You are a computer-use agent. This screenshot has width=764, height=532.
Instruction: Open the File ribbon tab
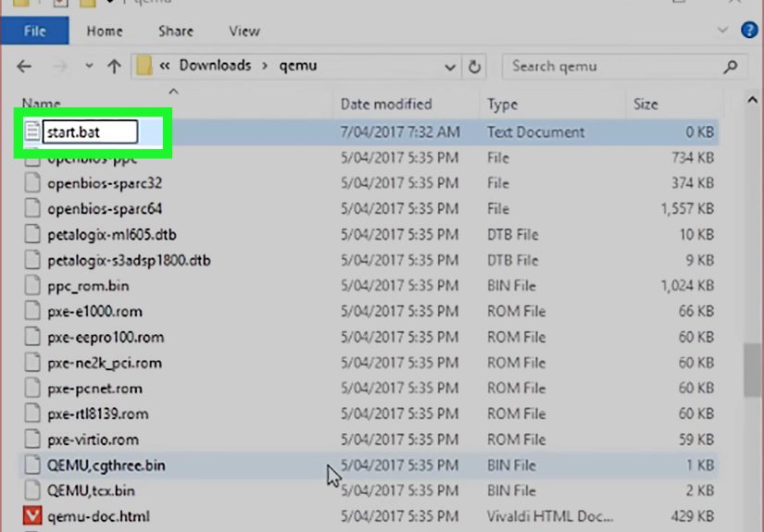(34, 31)
